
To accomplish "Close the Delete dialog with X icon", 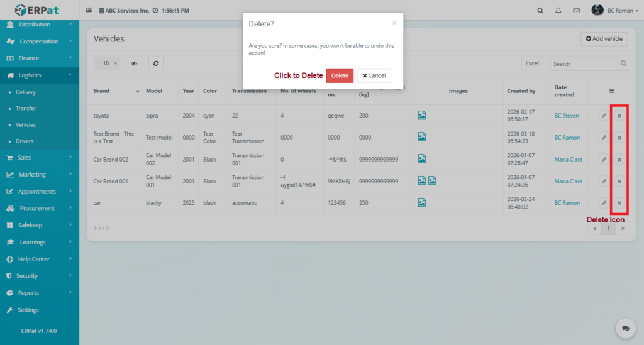I will coord(394,23).
